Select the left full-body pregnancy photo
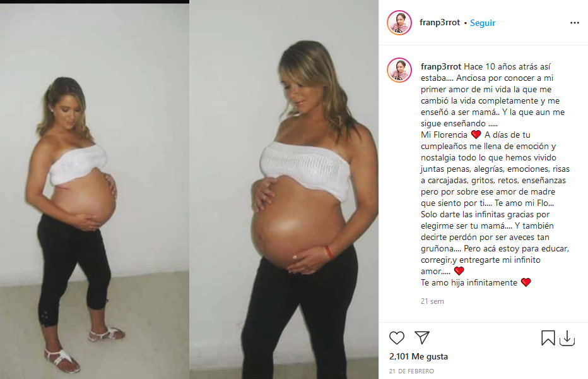This screenshot has height=379, width=588. pos(95,191)
